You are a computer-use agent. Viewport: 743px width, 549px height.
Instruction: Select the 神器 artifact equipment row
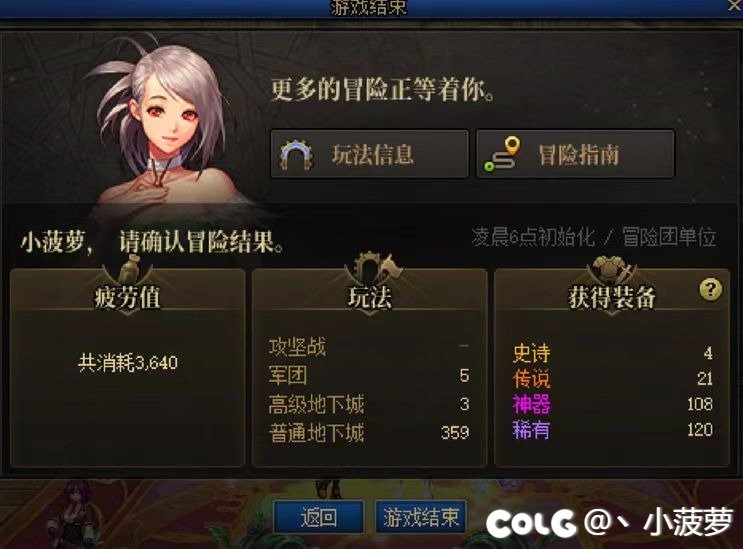coord(612,404)
